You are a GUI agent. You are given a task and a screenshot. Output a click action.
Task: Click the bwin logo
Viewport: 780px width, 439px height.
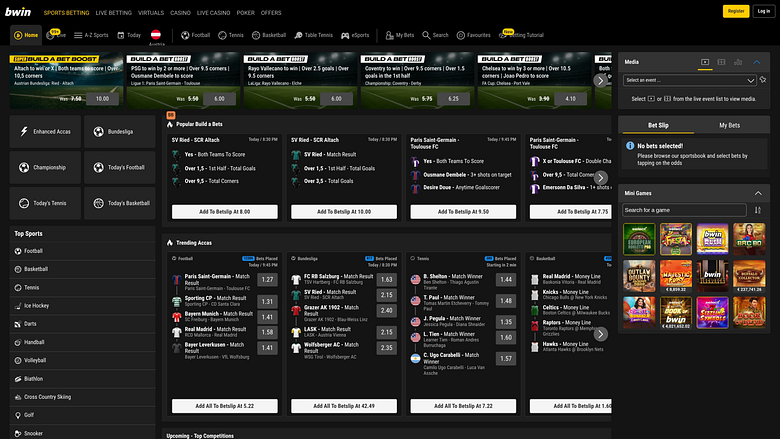pos(18,12)
